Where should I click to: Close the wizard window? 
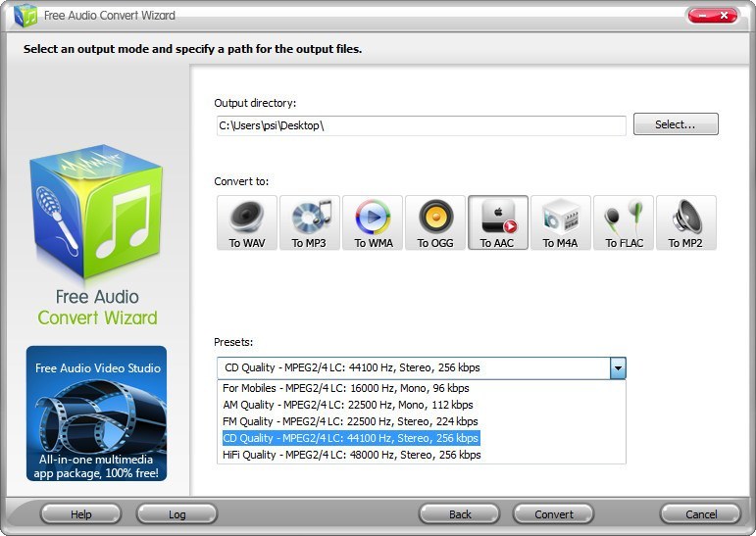[x=725, y=16]
